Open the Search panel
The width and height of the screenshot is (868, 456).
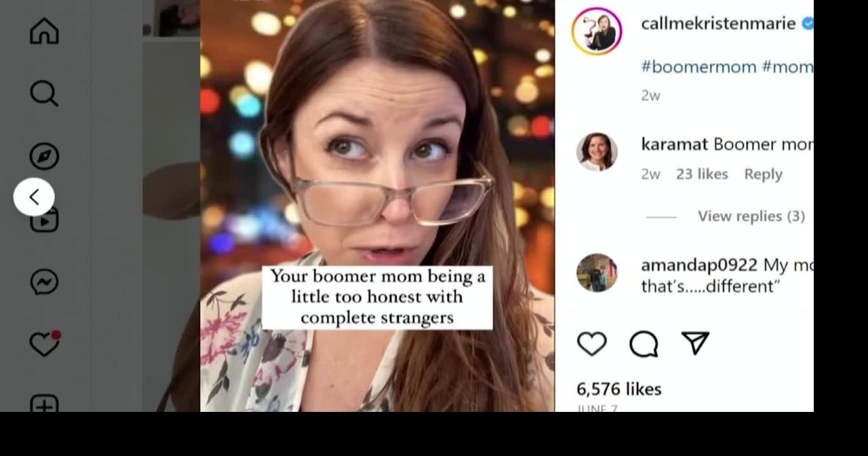tap(44, 94)
